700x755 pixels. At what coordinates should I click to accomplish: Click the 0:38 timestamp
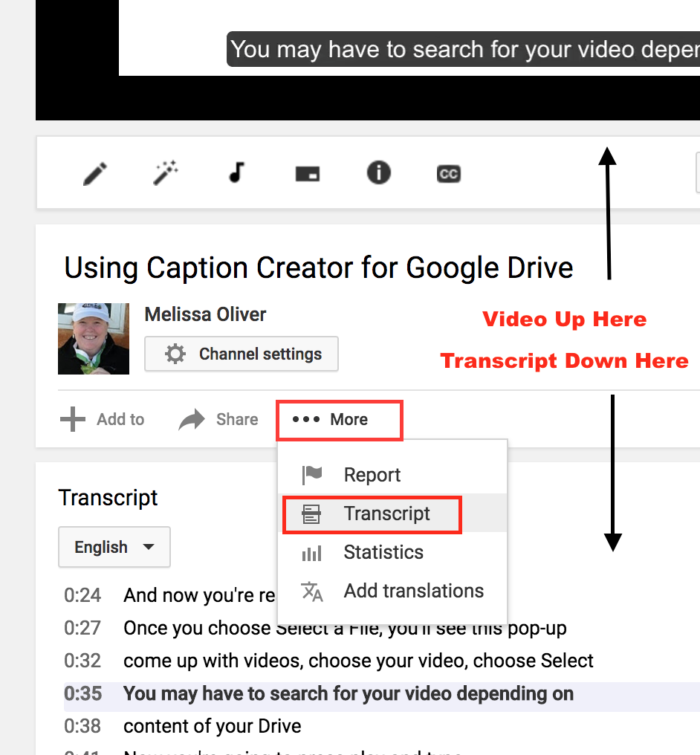[x=82, y=727]
